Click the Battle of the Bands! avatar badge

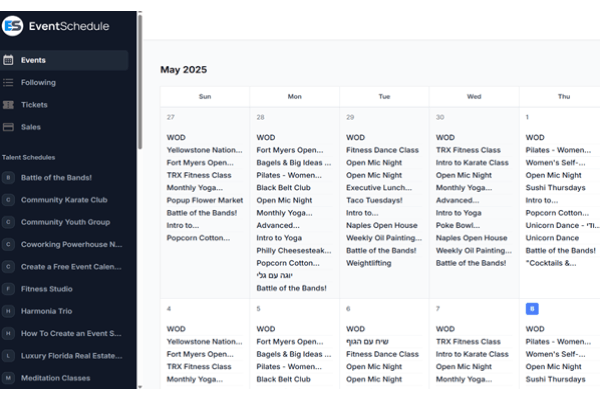tap(9, 177)
